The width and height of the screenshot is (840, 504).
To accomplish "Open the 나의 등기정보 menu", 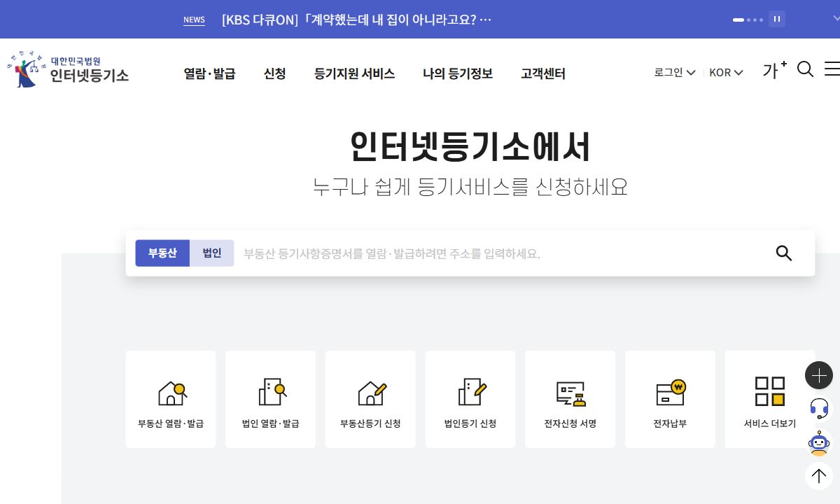I will click(x=458, y=73).
